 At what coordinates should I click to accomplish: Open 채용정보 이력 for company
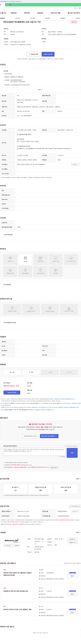(72, 543)
